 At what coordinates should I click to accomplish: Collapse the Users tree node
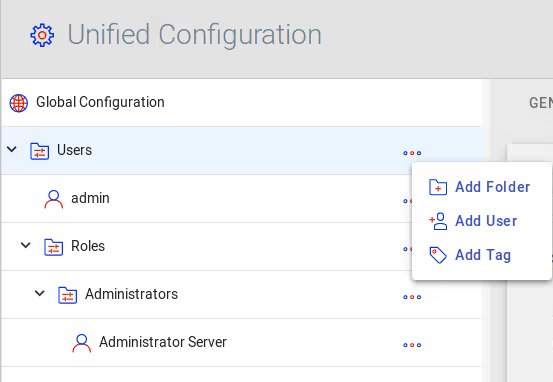pyautogui.click(x=12, y=149)
